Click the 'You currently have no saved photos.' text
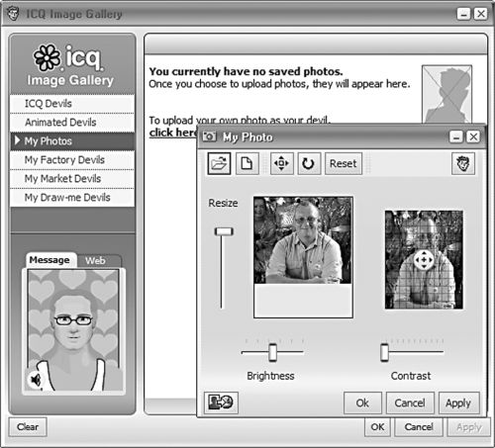495x448 pixels. tap(246, 71)
